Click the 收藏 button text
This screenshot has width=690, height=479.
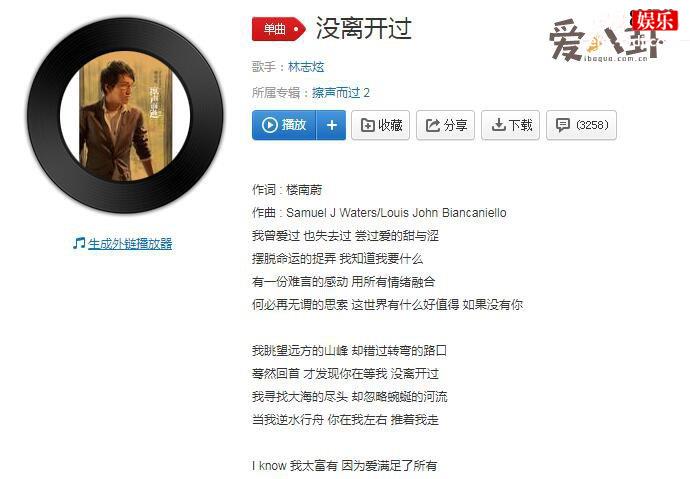(390, 125)
